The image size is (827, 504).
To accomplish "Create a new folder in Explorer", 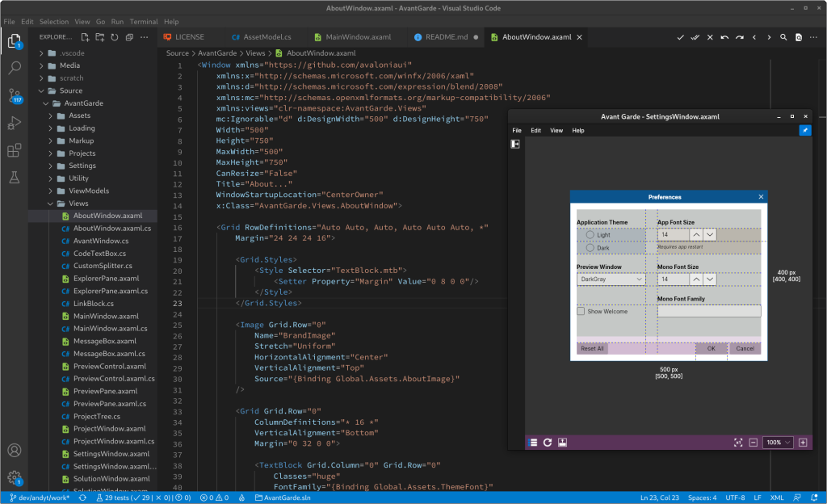I will coord(99,37).
